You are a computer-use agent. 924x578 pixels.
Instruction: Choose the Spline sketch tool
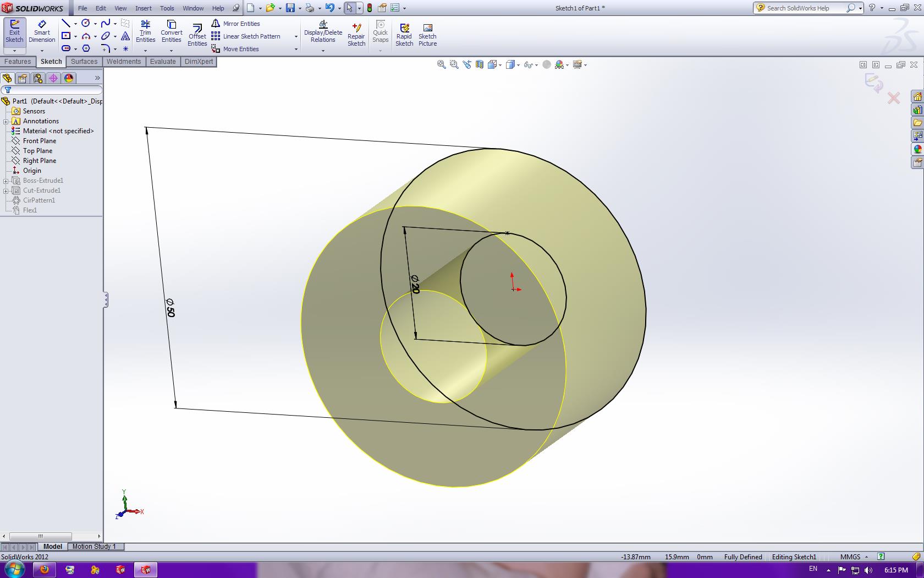(x=106, y=23)
